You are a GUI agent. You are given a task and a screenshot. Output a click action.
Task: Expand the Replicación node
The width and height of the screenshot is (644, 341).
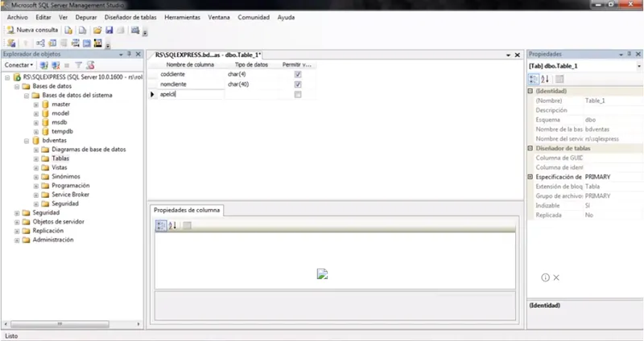pyautogui.click(x=17, y=231)
